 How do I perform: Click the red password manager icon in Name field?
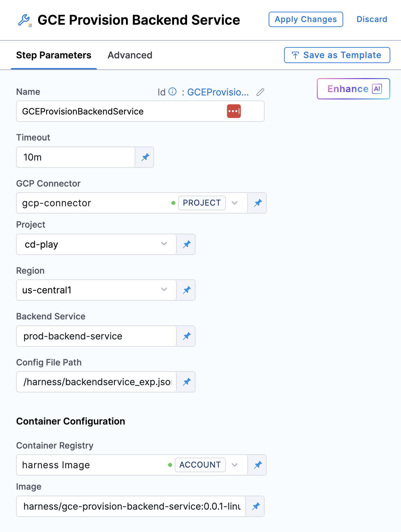(x=234, y=111)
